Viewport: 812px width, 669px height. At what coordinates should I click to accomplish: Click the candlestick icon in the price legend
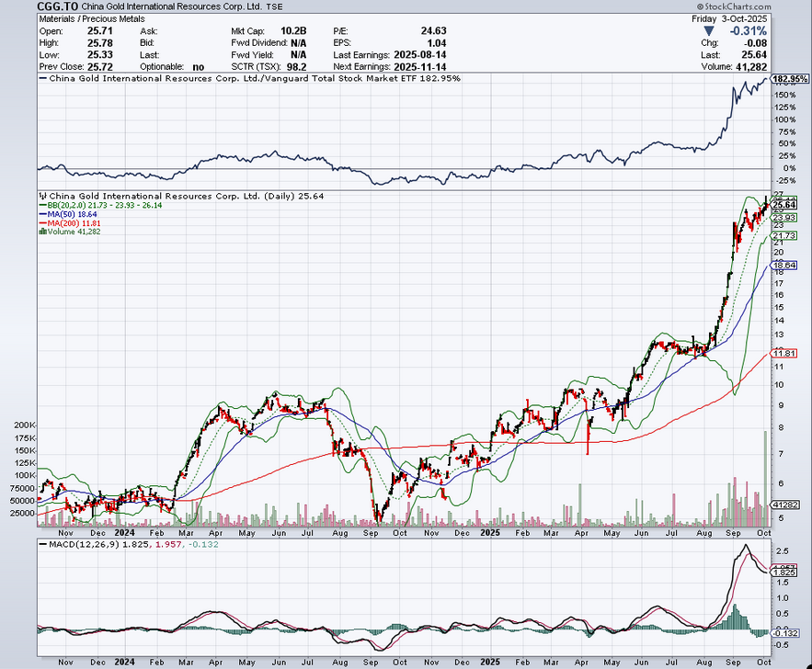click(x=43, y=196)
